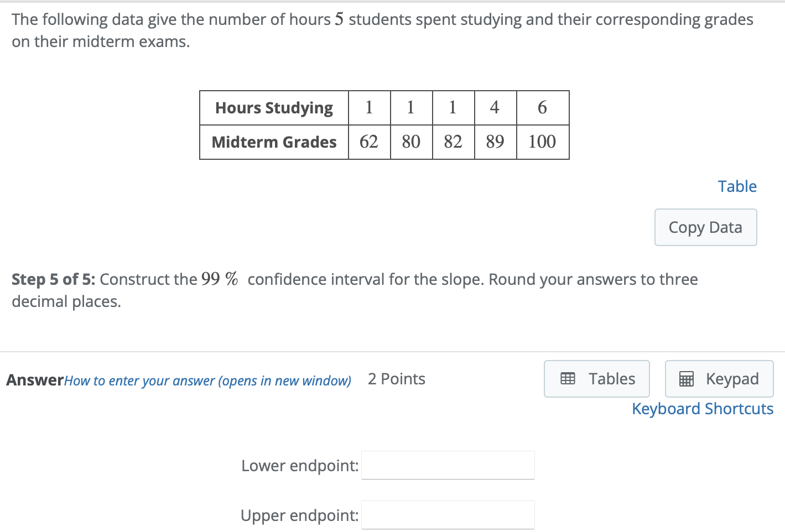Click the Lower endpoint input field
Image resolution: width=785 pixels, height=532 pixels.
(x=448, y=465)
